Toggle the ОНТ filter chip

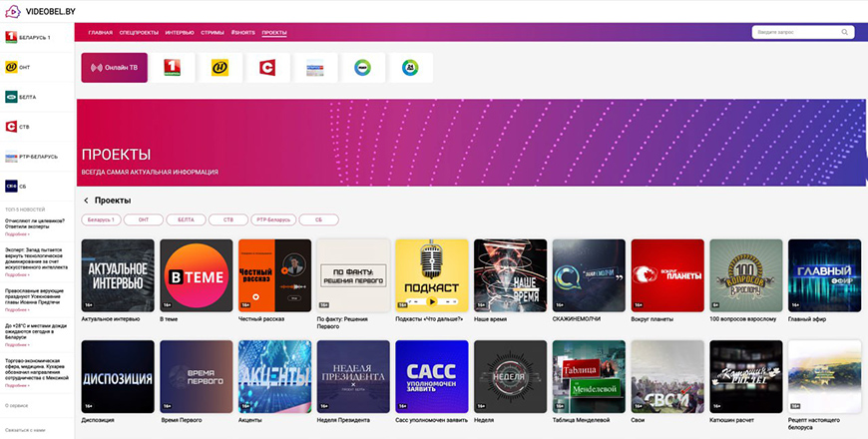pos(144,219)
